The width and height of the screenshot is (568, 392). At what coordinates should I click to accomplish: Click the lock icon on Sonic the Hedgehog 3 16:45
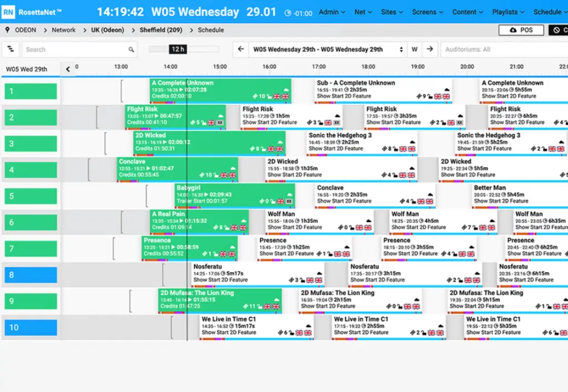point(395,149)
